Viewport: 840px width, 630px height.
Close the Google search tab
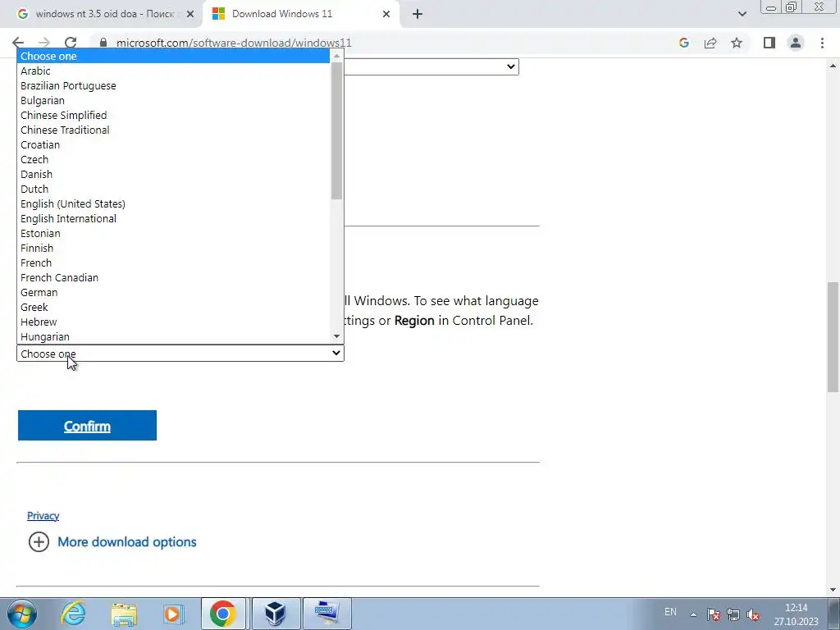coord(190,14)
